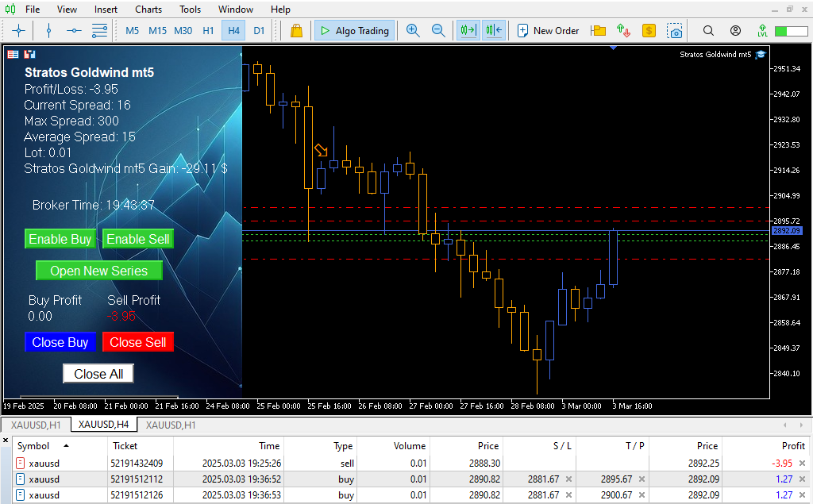813x504 pixels.
Task: Open the account profile icon
Action: [x=735, y=30]
